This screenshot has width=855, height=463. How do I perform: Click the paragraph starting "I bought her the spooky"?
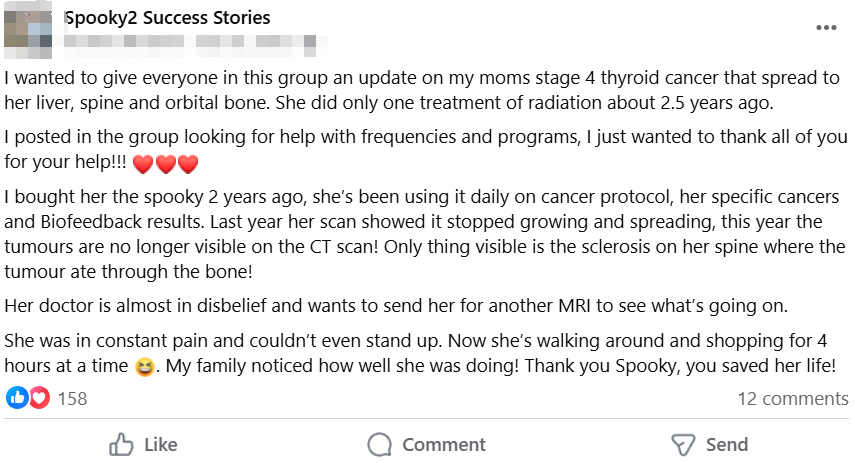[x=420, y=232]
